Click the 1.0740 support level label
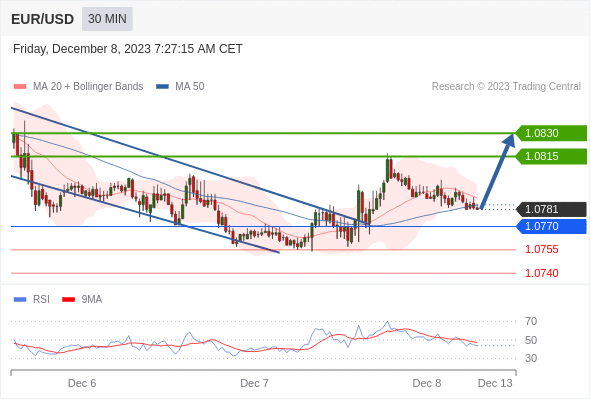The width and height of the screenshot is (590, 400). tap(541, 273)
